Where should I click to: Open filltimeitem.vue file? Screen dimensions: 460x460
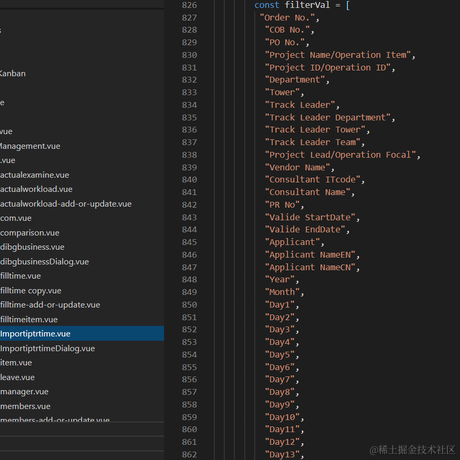point(29,319)
